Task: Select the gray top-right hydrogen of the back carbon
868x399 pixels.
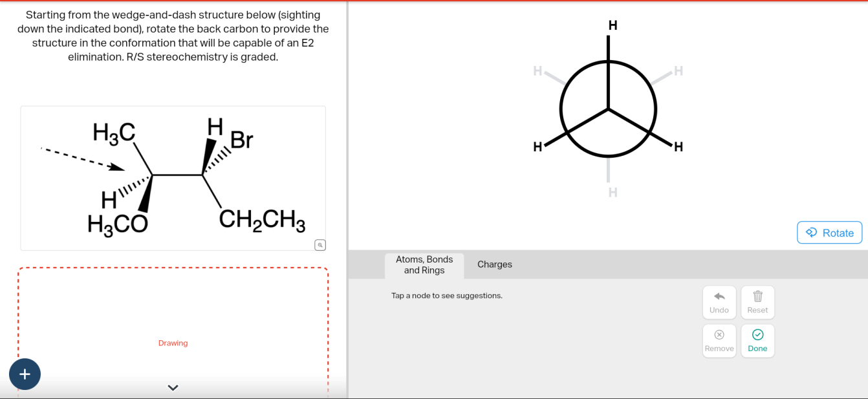Action: 677,71
